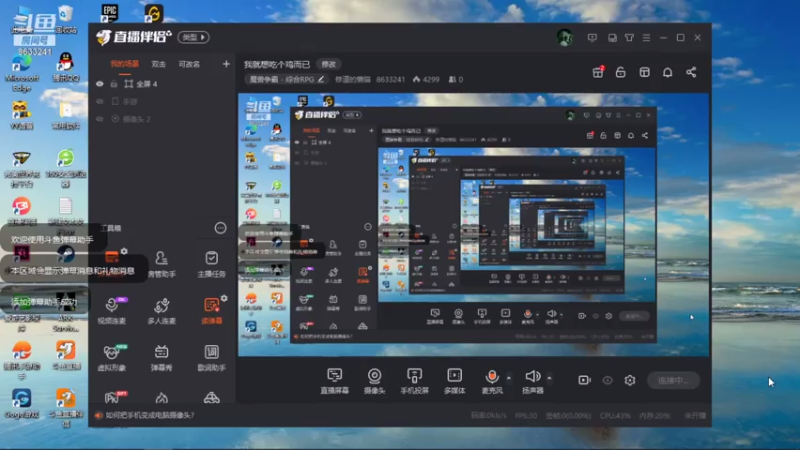This screenshot has width=800, height=450.
Task: Open the 视频连麦 tool
Action: 112,311
